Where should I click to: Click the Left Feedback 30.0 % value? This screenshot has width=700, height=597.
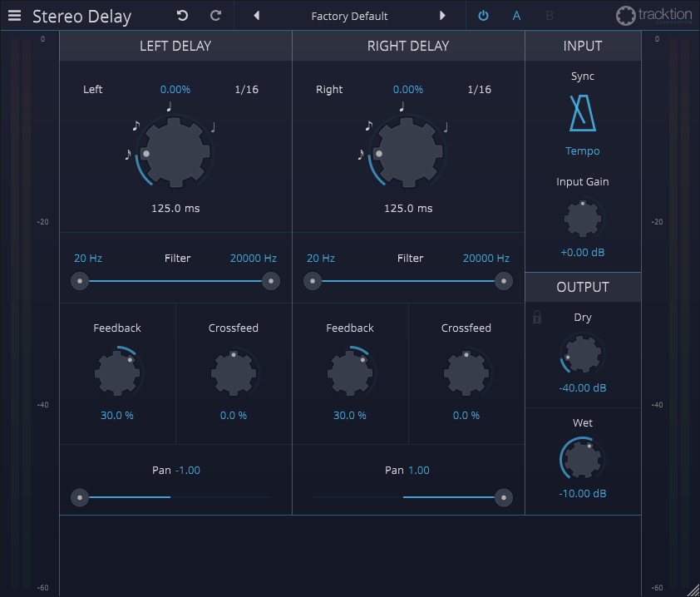pos(117,415)
